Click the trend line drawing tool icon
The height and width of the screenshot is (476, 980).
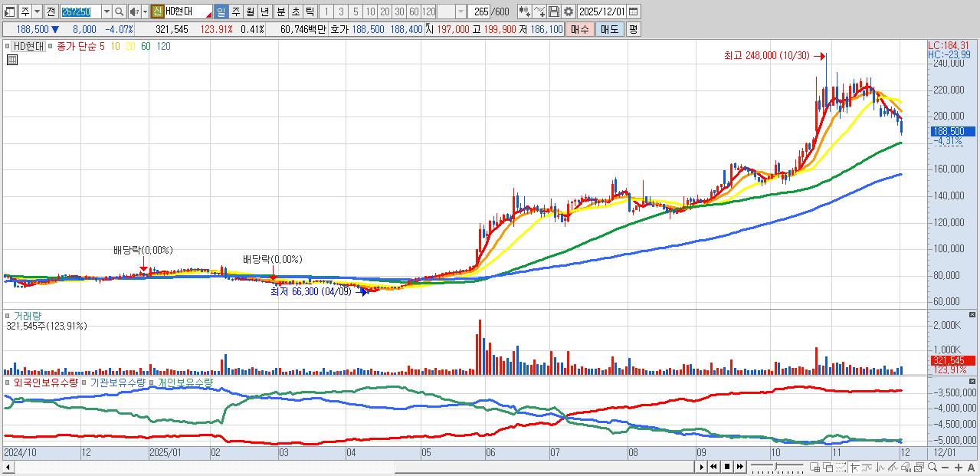pyautogui.click(x=893, y=467)
